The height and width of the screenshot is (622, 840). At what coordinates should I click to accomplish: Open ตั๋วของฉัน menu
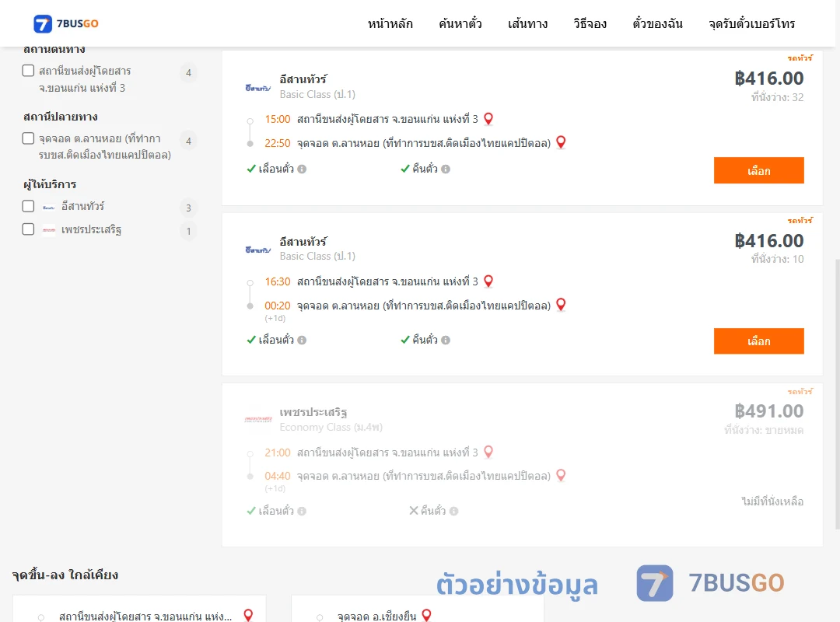click(657, 23)
